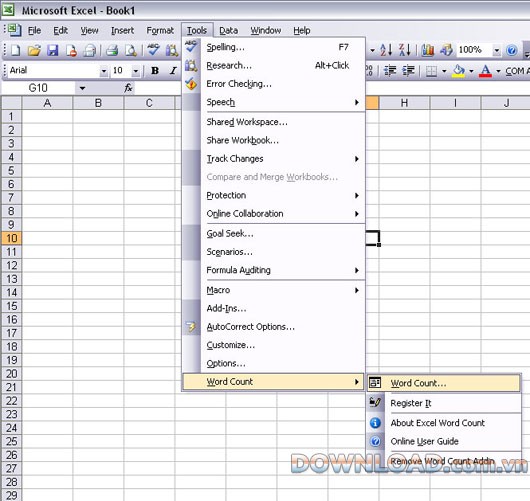Open Excel Help via the blue question icon
530x501 pixels.
point(512,50)
